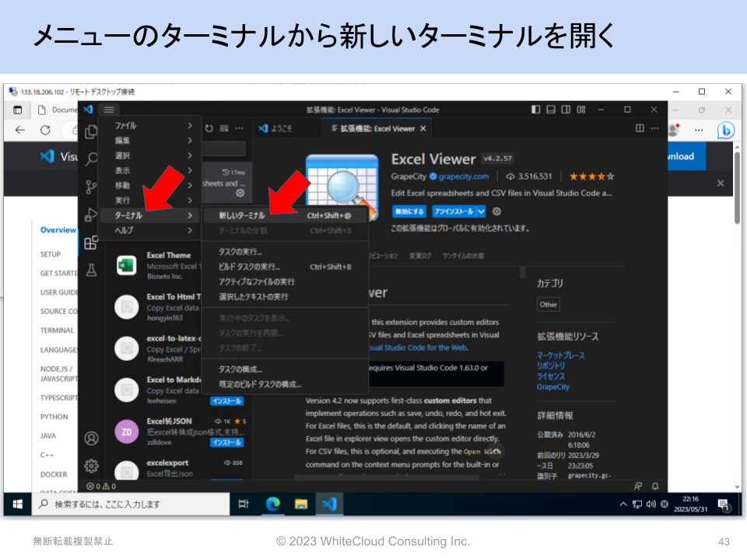Screen dimensions: 747x560
Task: Choose タスクの構成... menu entry
Action: click(286, 369)
